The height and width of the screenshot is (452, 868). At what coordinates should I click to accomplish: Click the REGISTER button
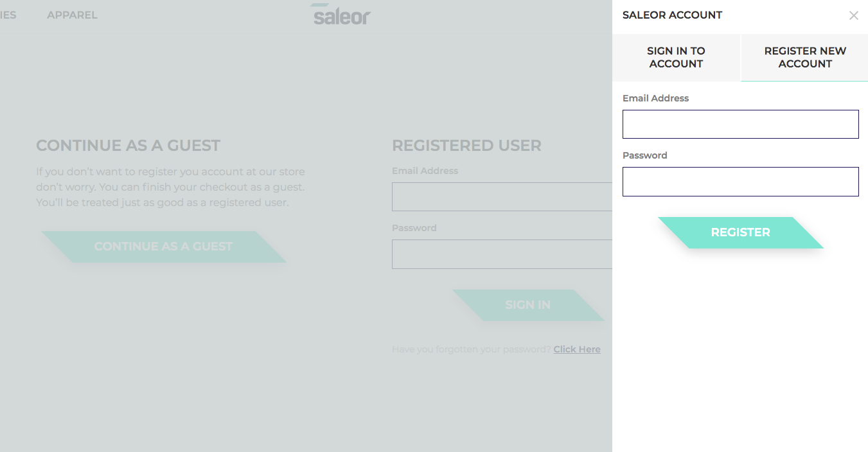pyautogui.click(x=740, y=232)
